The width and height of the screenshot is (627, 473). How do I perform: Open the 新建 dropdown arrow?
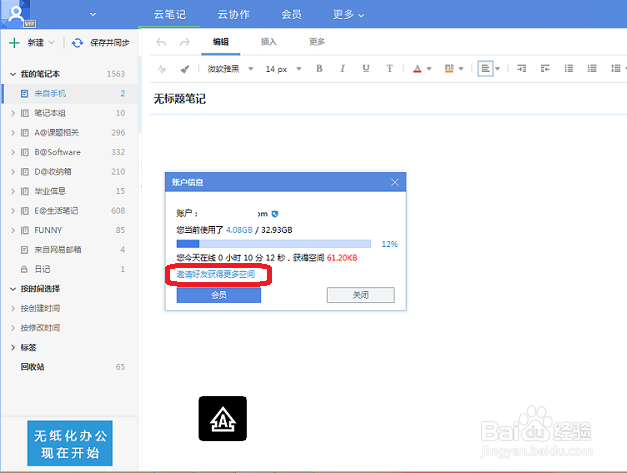coord(51,42)
